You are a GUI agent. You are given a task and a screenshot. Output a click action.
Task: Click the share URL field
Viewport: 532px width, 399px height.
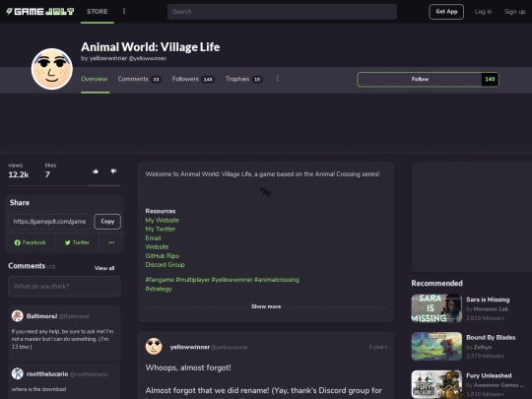(x=49, y=222)
